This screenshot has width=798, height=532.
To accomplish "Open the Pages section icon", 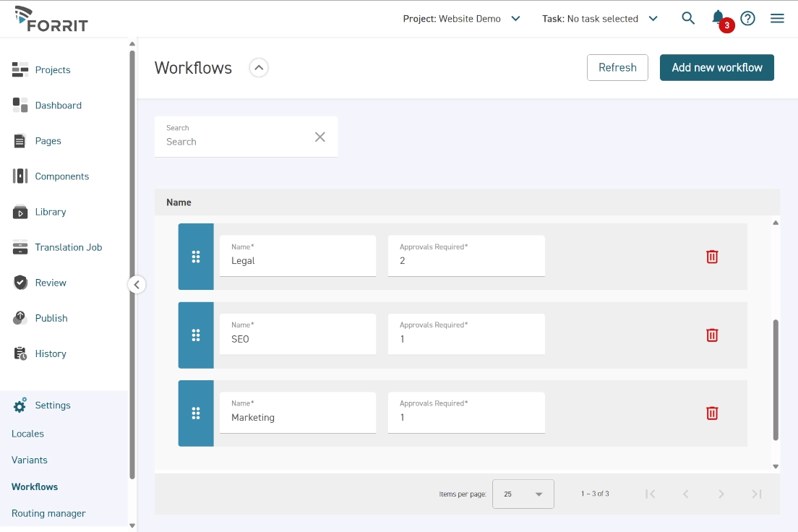I will pos(20,141).
